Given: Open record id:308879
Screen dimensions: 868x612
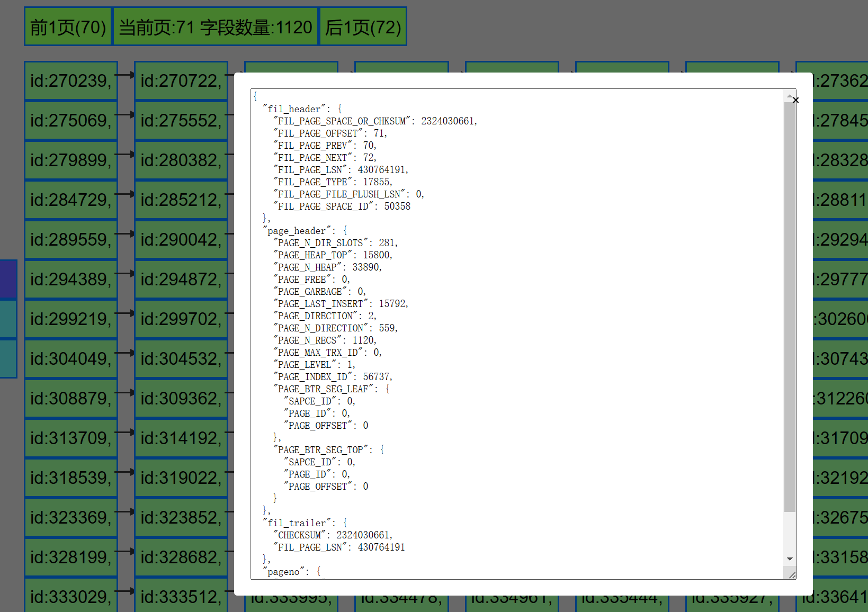Looking at the screenshot, I should [x=71, y=398].
